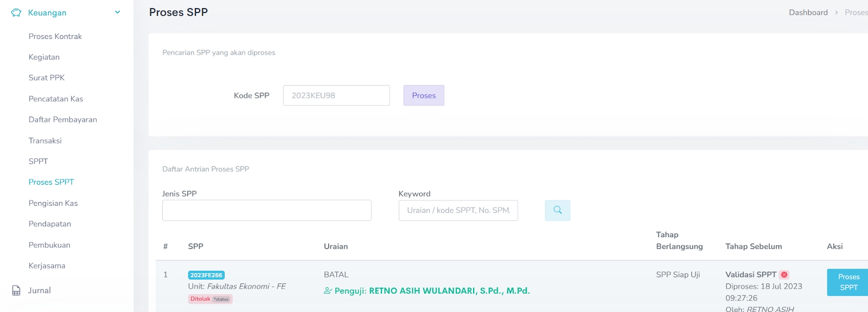Click the 2023FE266 SPP code badge
868x312 pixels.
pos(206,275)
